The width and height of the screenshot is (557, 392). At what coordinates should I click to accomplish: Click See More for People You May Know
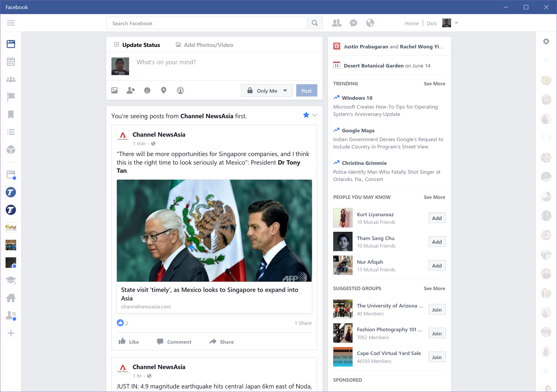pyautogui.click(x=434, y=197)
